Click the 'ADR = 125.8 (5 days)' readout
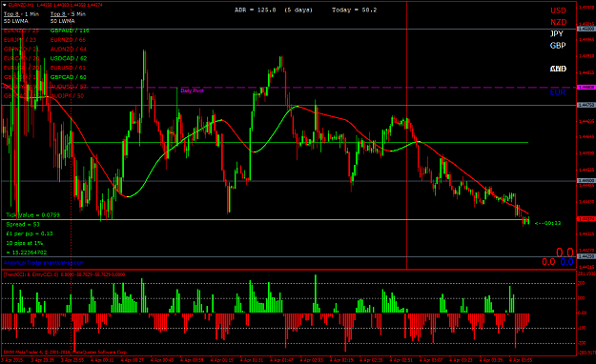596x364 pixels. (x=274, y=10)
